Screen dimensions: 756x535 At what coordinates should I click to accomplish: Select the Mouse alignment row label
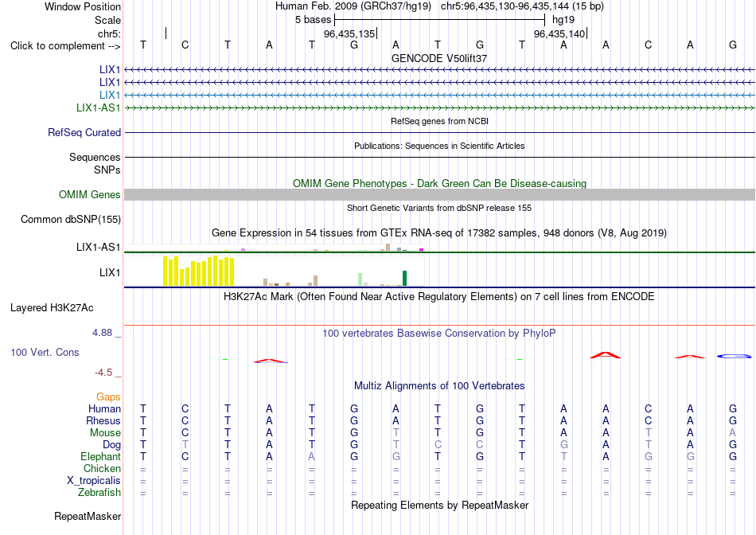pyautogui.click(x=105, y=433)
